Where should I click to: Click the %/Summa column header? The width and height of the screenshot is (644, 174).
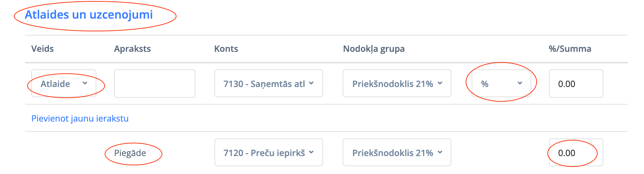570,49
